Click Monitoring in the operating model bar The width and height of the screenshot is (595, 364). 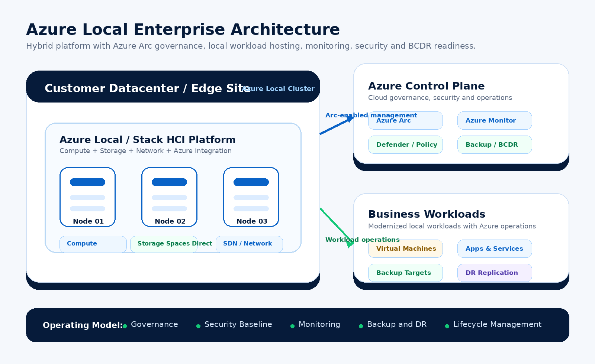[319, 324]
